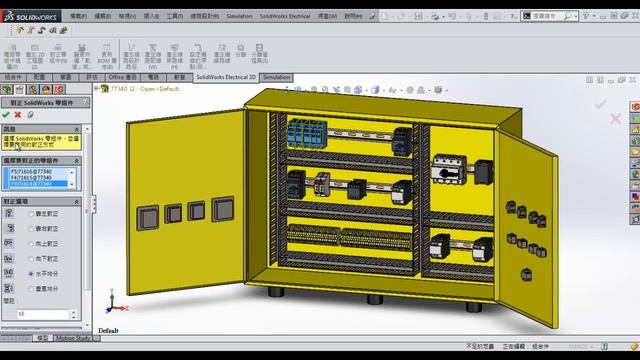The image size is (640, 360).
Task: Switch to the Office 產品 ribbon tab
Action: coord(122,77)
